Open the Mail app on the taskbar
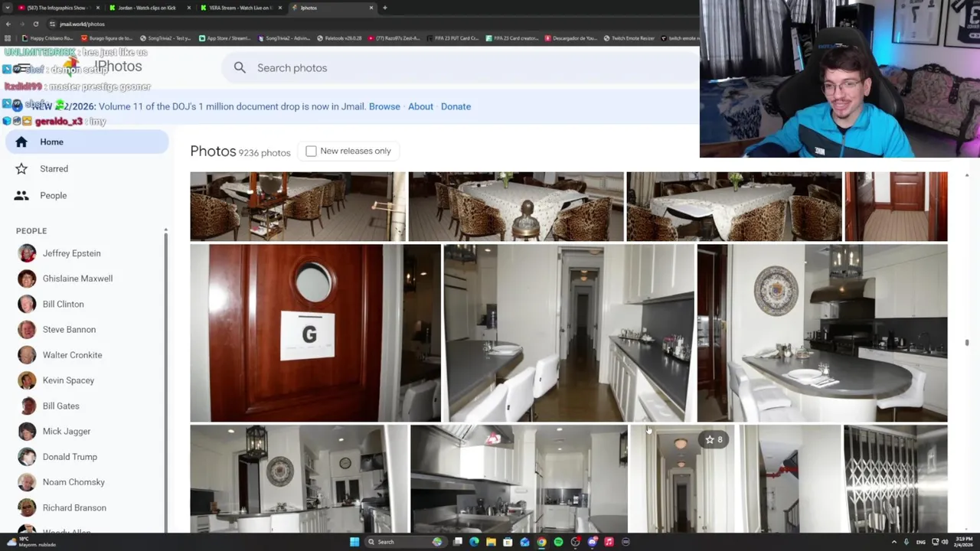The image size is (980, 551). [x=524, y=542]
